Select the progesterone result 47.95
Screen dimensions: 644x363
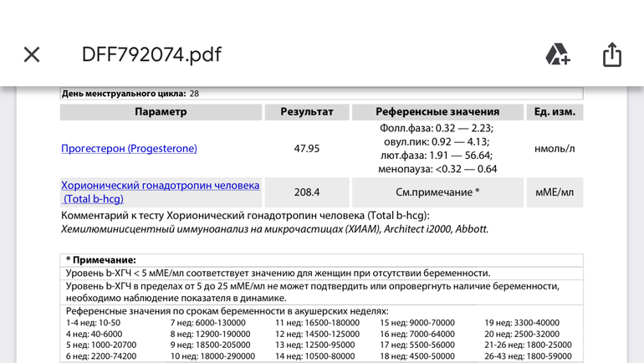307,149
